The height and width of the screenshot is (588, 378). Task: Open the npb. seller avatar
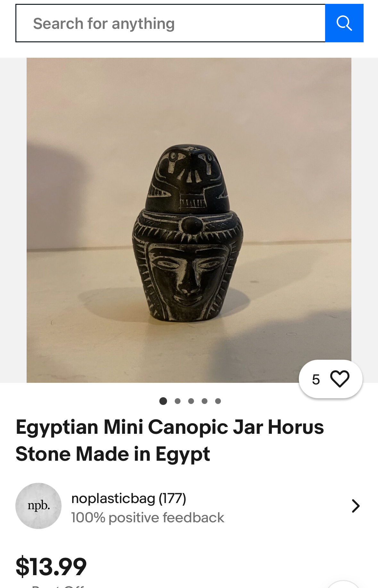click(x=38, y=506)
